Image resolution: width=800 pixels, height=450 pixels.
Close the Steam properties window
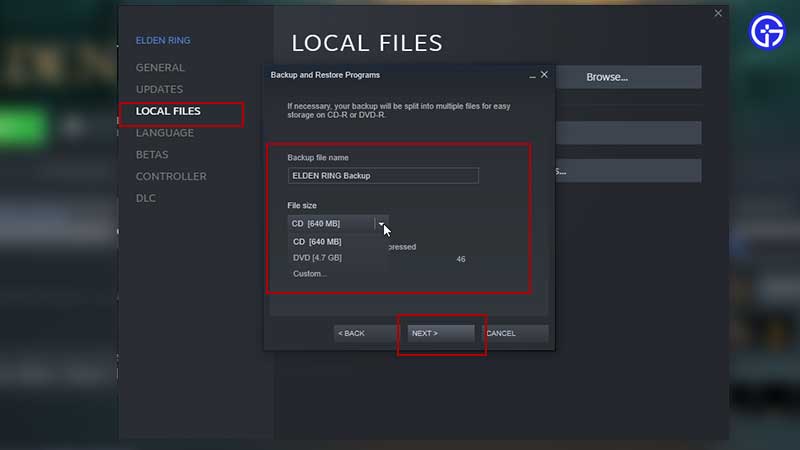[718, 13]
